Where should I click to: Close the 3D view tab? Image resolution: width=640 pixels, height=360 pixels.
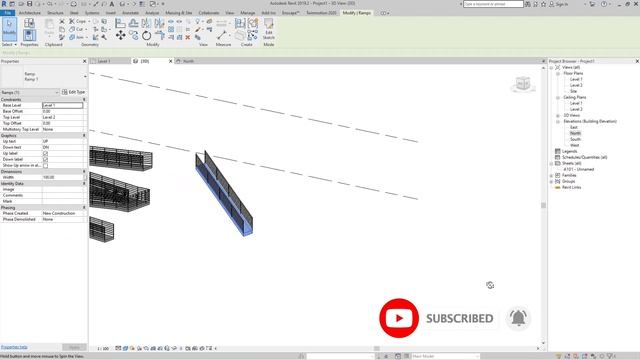tap(171, 61)
